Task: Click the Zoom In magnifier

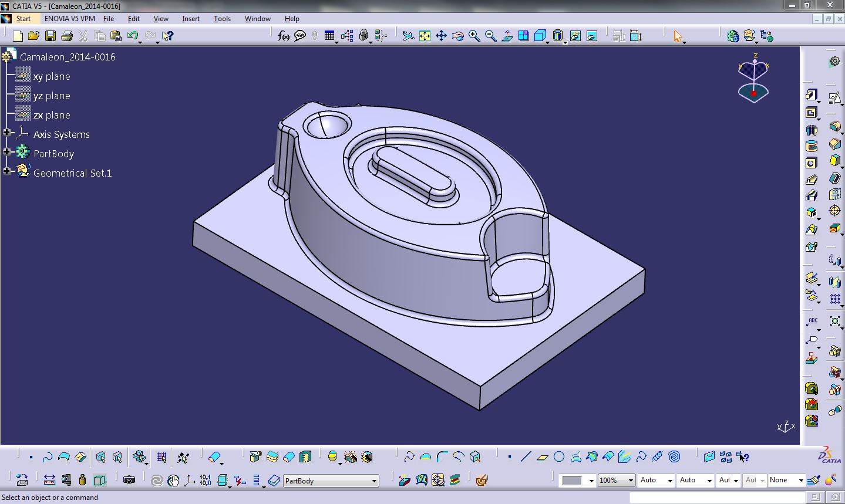Action: click(474, 36)
